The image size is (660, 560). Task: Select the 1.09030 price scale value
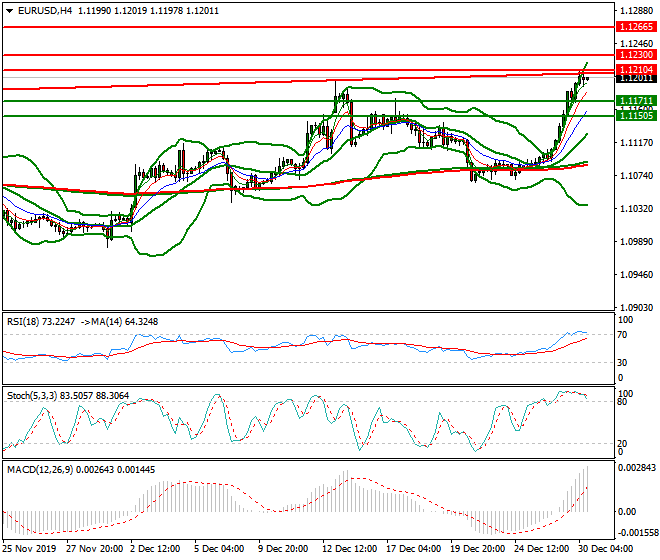[x=636, y=308]
